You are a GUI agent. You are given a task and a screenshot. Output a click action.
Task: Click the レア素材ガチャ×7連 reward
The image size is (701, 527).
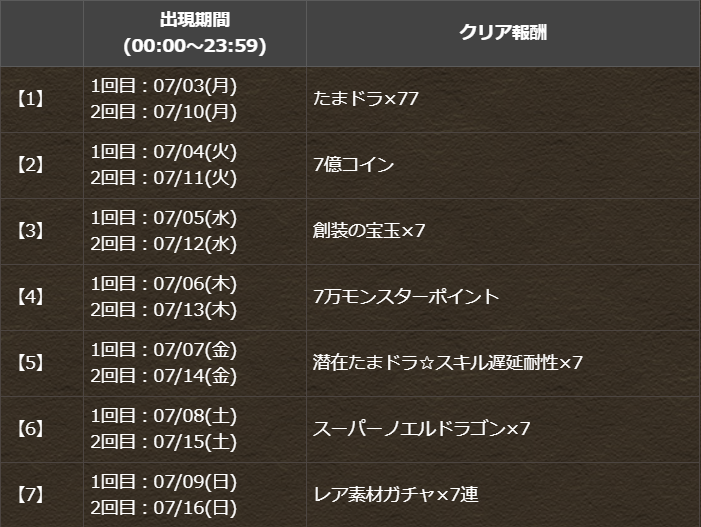(x=396, y=495)
